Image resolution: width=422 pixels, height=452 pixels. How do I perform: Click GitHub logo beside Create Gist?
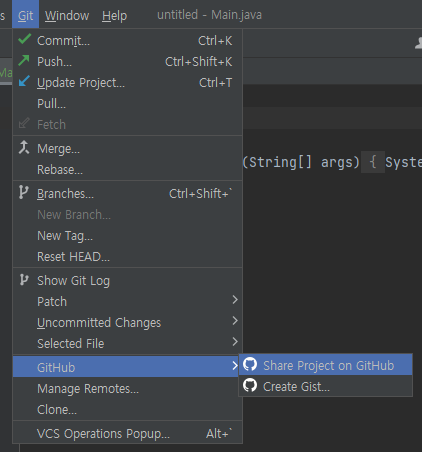250,386
